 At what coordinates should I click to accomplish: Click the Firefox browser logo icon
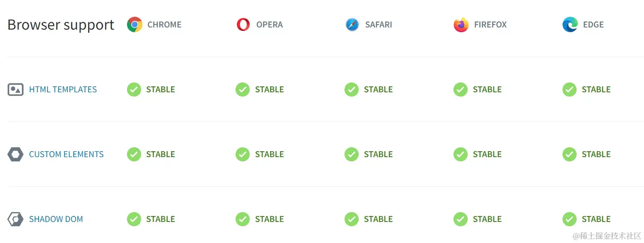pyautogui.click(x=461, y=25)
